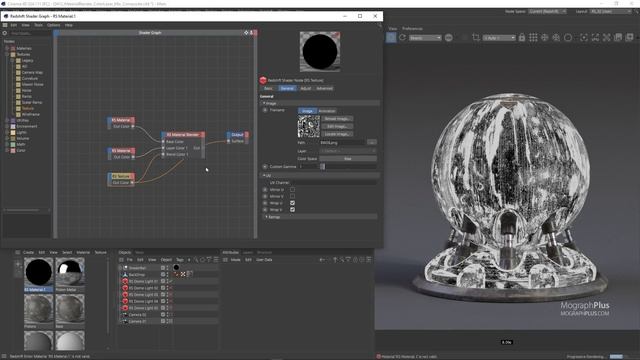The height and width of the screenshot is (360, 640).
Task: Click the zoom magnifier icon in render view
Action: [556, 38]
